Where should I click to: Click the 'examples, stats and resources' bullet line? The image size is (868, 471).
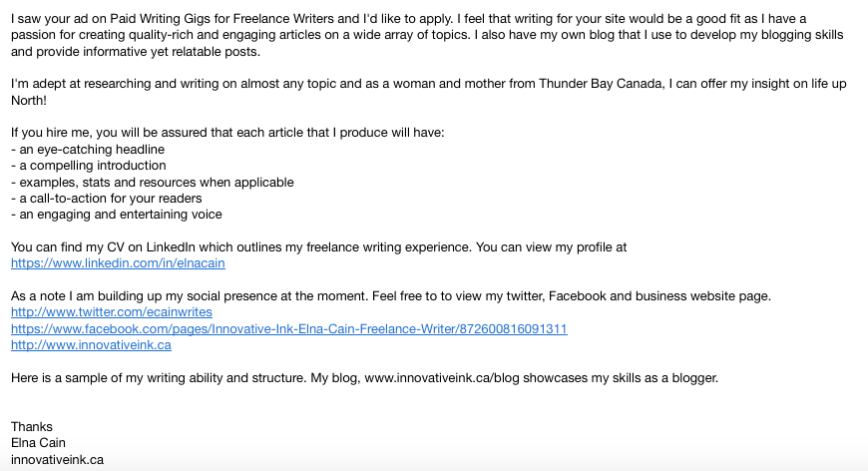click(x=153, y=182)
